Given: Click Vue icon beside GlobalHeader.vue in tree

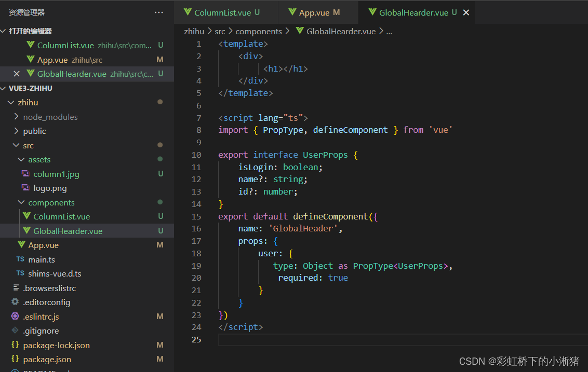Looking at the screenshot, I should point(26,230).
